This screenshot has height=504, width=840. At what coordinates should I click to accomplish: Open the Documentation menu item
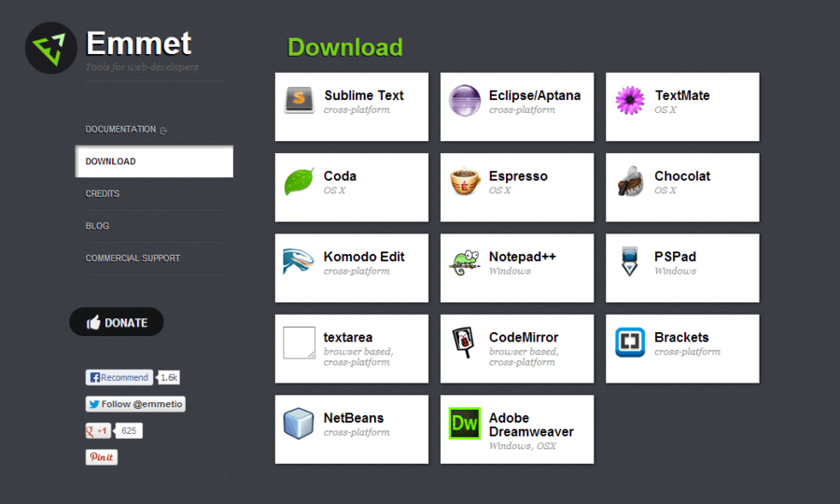click(121, 130)
